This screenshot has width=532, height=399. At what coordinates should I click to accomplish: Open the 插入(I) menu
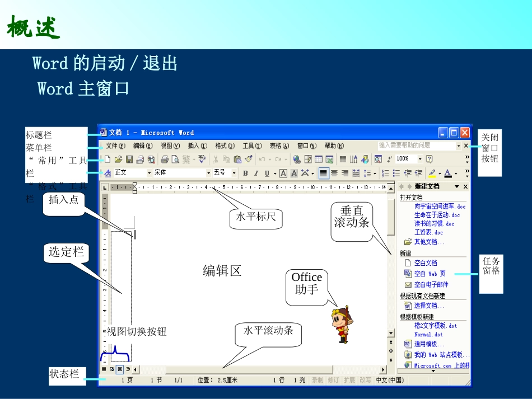pos(198,145)
